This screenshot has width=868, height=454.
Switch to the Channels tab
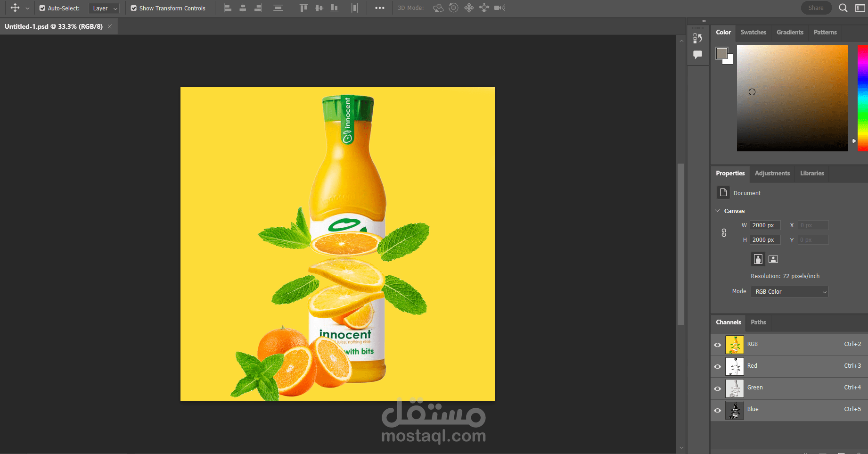728,322
